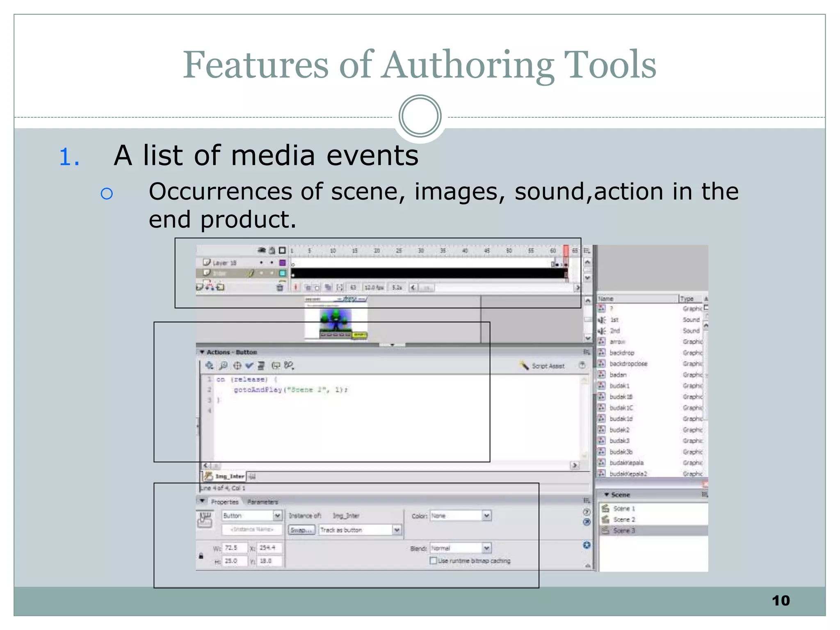Screen dimensions: 840x630
Task: Click the show all layers as outlines icon
Action: click(282, 250)
